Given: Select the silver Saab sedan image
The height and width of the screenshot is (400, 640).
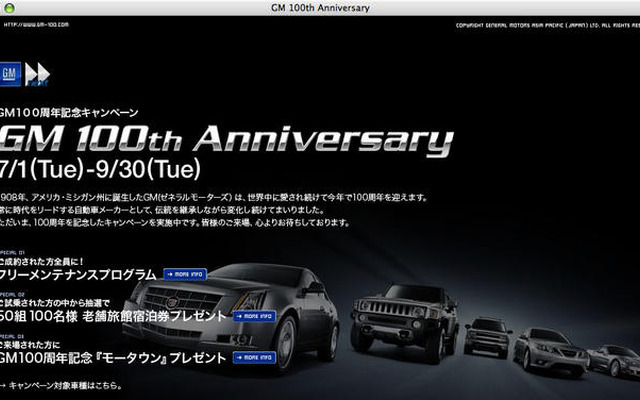Looking at the screenshot, I should [x=551, y=352].
